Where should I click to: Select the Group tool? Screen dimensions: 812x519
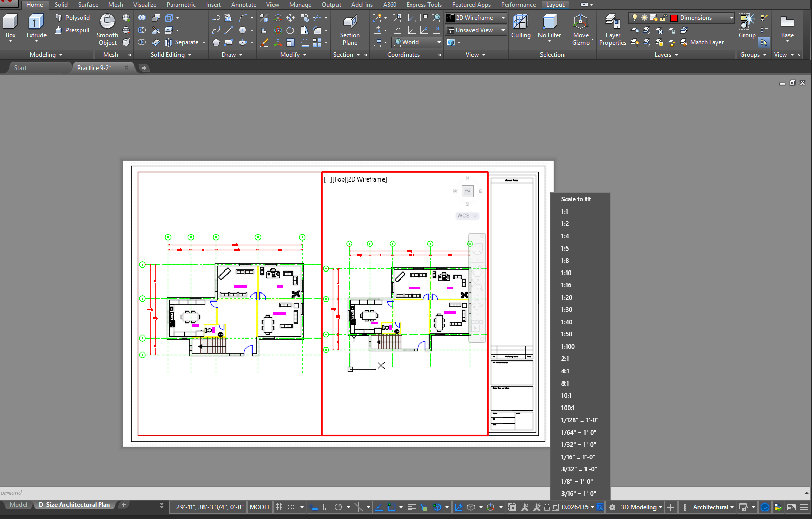pyautogui.click(x=747, y=27)
